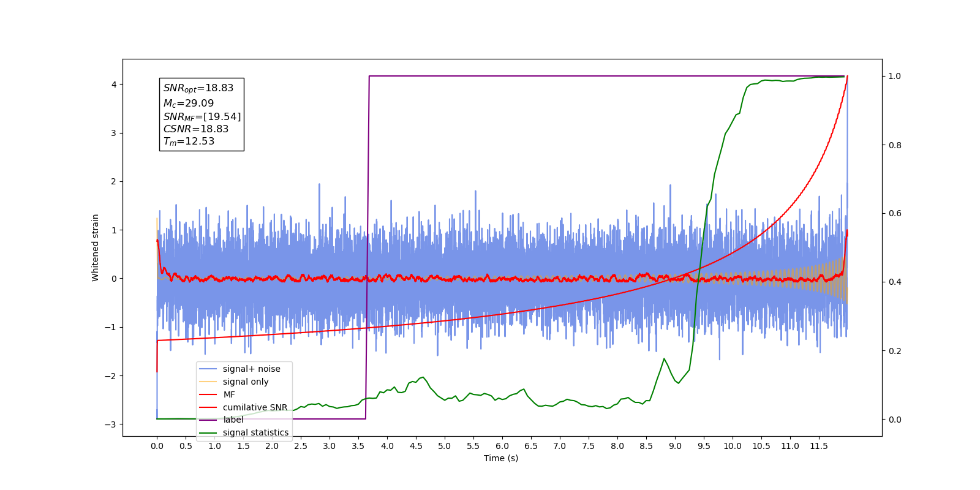980x490 pixels.
Task: Click the 10.5 tick on the time axis
Action: click(761, 446)
